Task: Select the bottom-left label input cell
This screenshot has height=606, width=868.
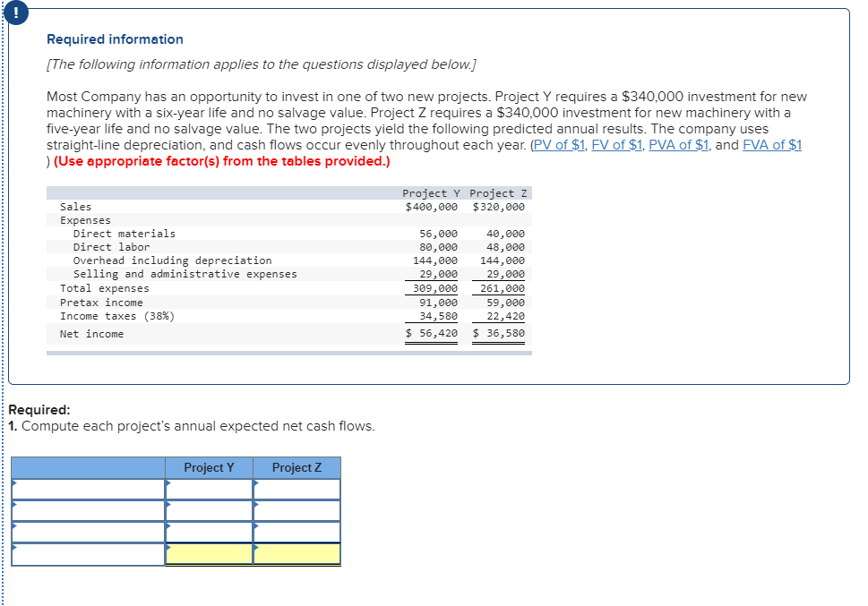Action: (x=85, y=554)
